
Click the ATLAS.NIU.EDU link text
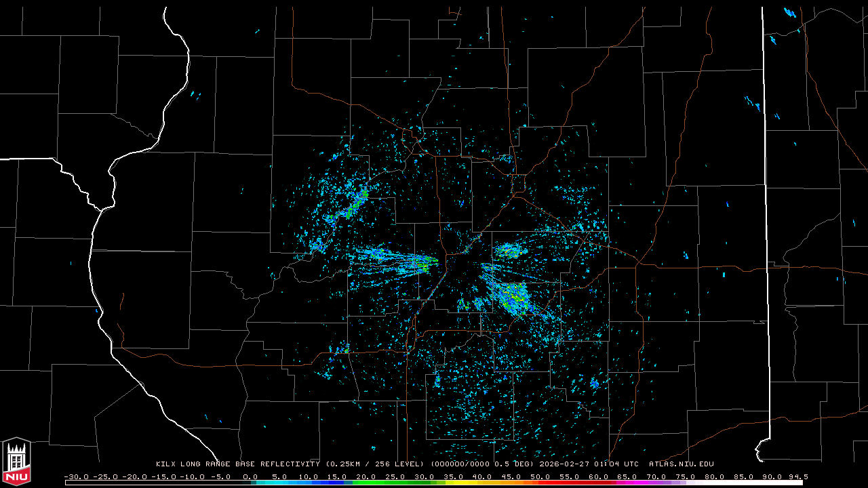681,464
